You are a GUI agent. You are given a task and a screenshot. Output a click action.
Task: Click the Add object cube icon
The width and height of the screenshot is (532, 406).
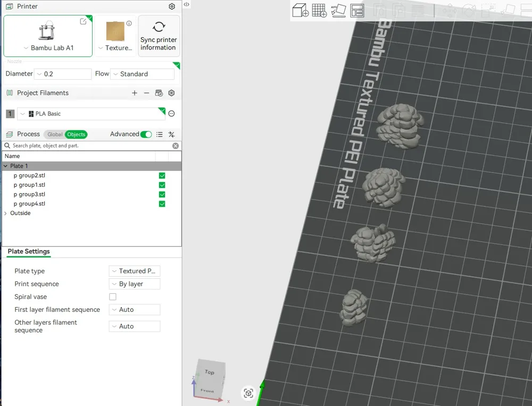tap(301, 10)
